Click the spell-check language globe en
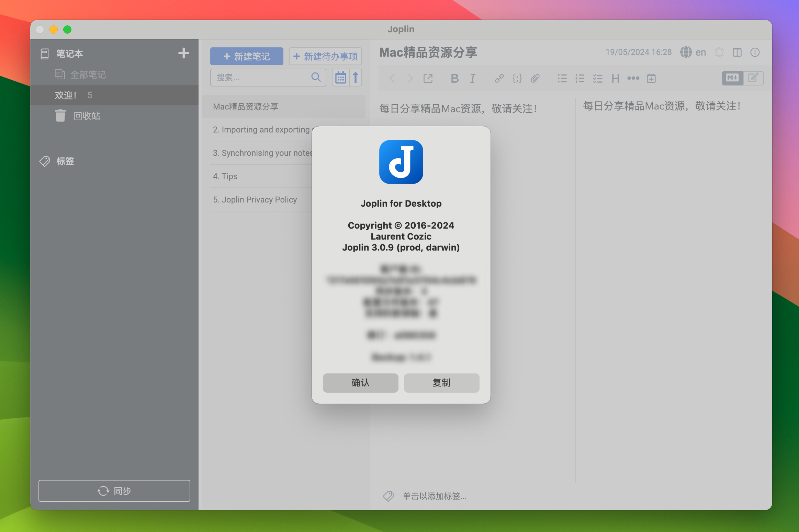The height and width of the screenshot is (532, 799). 693,52
